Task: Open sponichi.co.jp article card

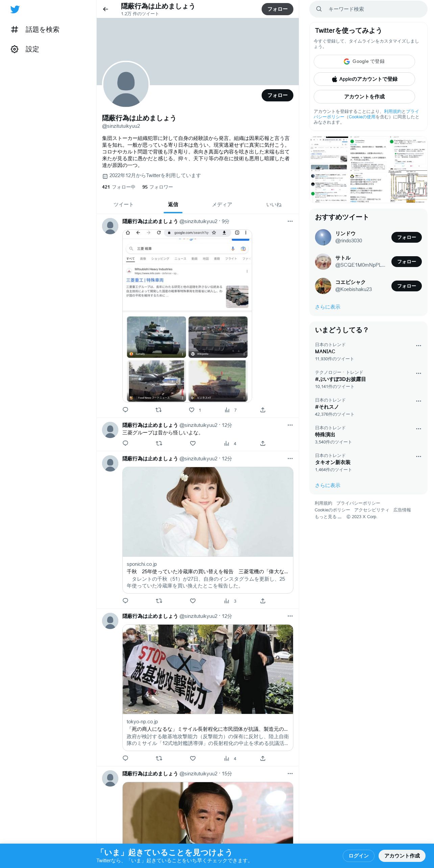Action: tap(208, 530)
